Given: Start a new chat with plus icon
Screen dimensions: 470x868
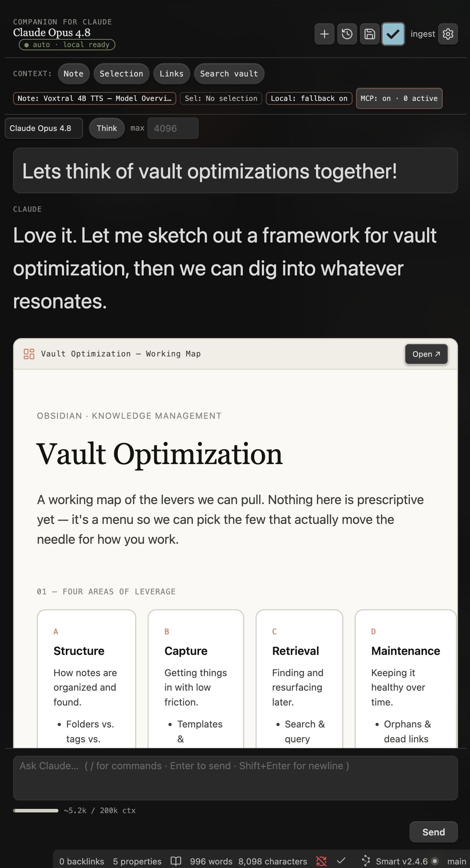Looking at the screenshot, I should coord(324,34).
